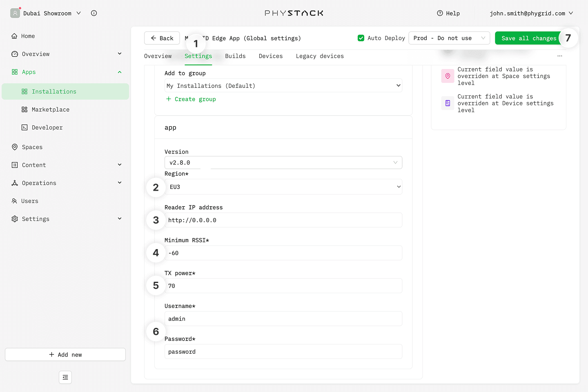588x392 pixels.
Task: Open the Version v2.8.0 dropdown
Action: (x=283, y=163)
